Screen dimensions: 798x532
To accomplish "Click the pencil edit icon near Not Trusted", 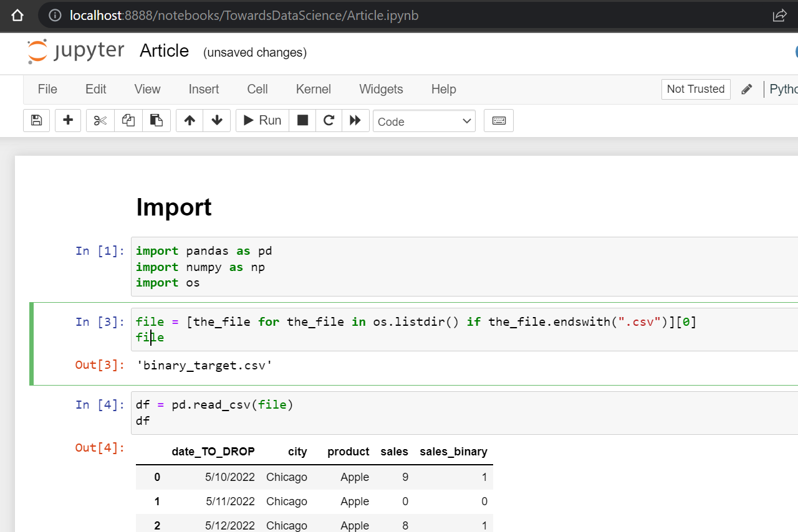I will pyautogui.click(x=746, y=89).
